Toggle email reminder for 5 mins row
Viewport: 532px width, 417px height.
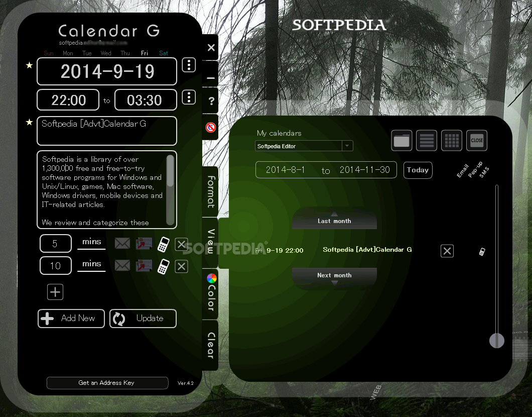click(122, 243)
